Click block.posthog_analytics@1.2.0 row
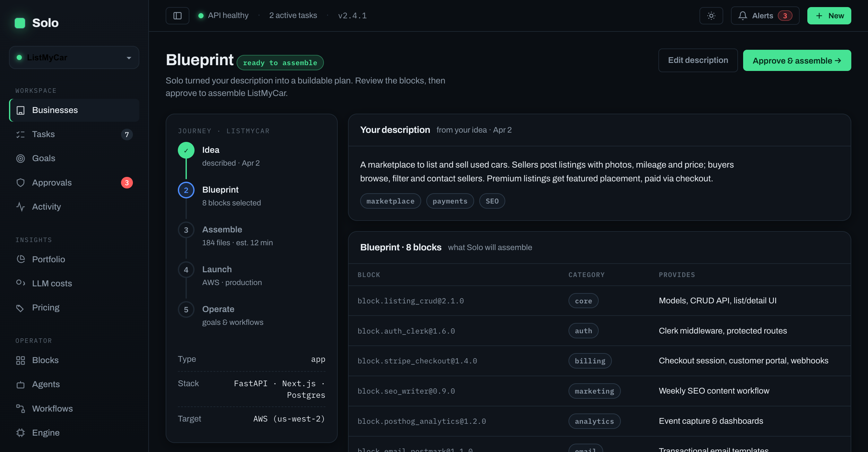Image resolution: width=868 pixels, height=452 pixels. coord(599,421)
